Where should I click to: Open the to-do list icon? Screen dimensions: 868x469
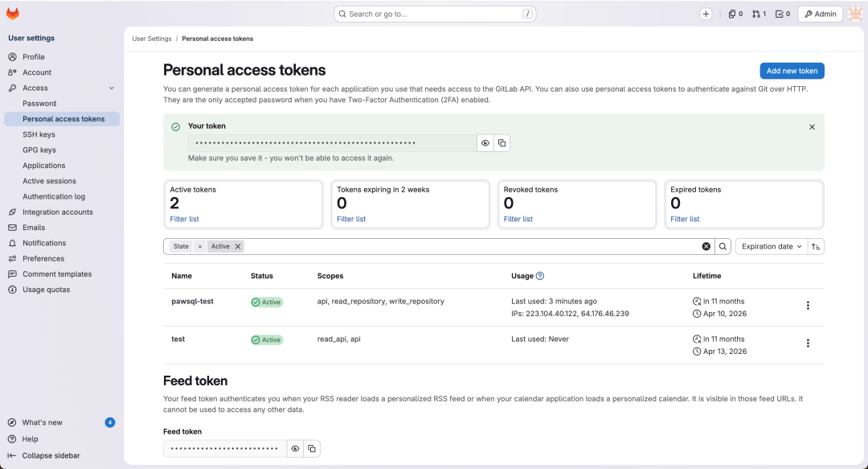click(x=783, y=14)
